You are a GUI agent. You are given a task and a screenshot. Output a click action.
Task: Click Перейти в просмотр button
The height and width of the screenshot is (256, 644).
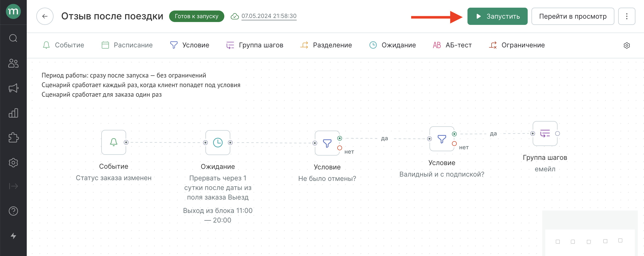pos(573,16)
